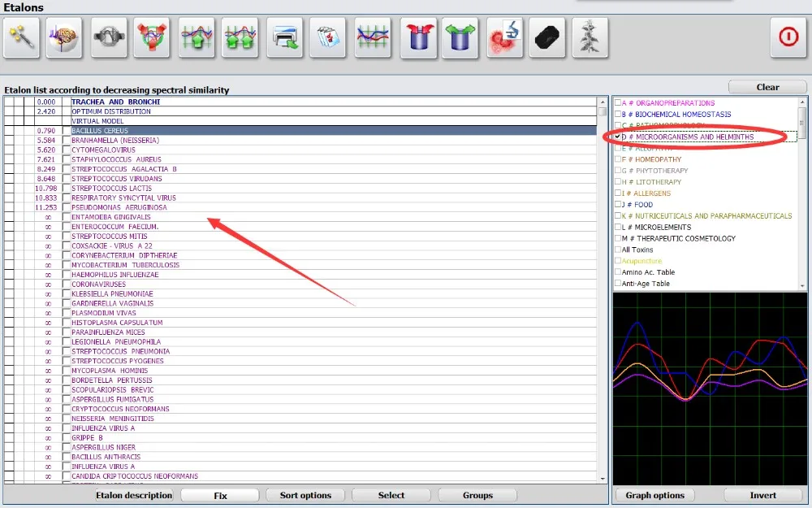Screen dimensions: 812x508
Task: Check A # ORGANOPREPARATIONS group
Action: [618, 102]
